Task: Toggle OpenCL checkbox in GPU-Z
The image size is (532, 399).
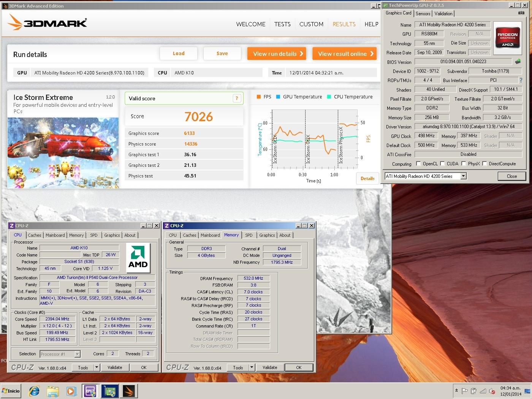Action: tap(418, 164)
